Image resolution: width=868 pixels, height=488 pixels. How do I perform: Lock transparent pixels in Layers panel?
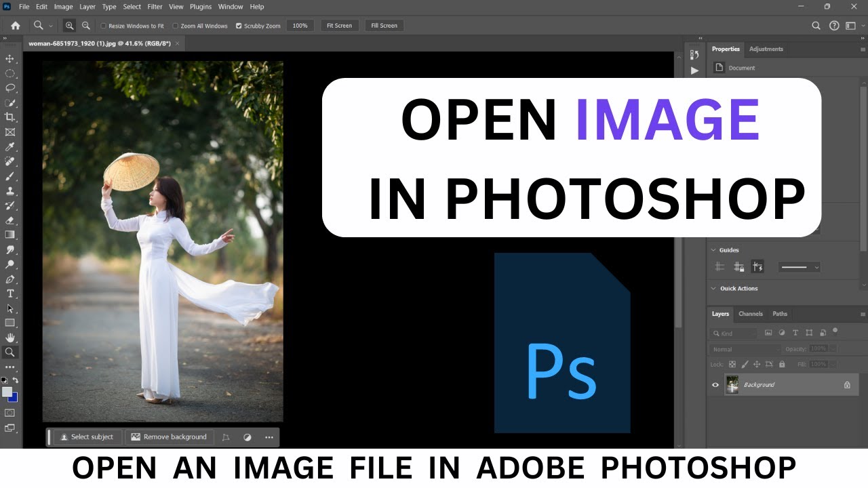coord(731,365)
